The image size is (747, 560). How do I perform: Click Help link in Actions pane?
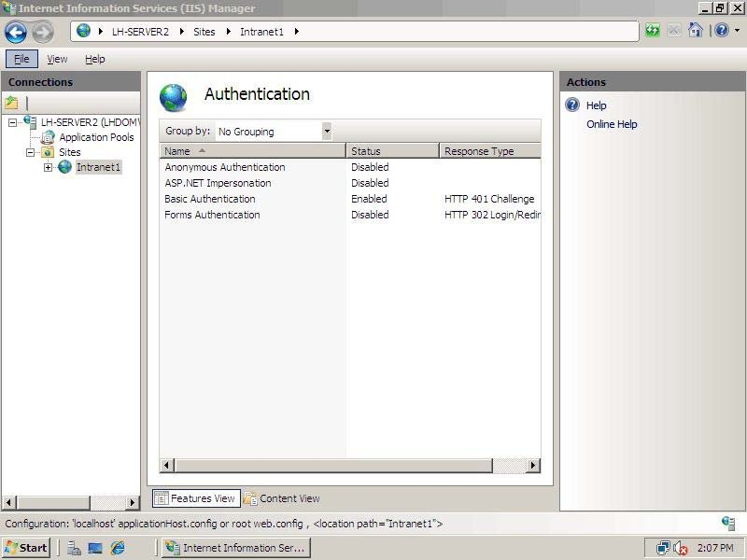(x=596, y=105)
